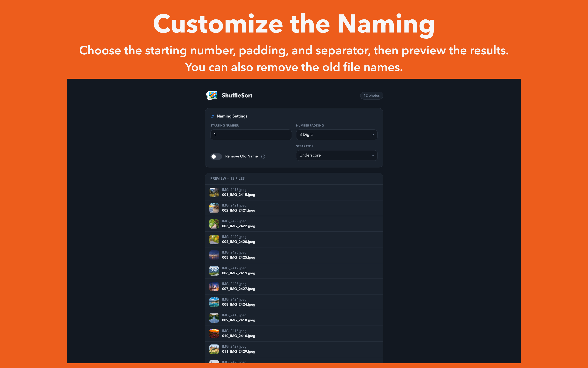Select thumbnail for IMG_2427.jpeg
This screenshot has height=368, width=588.
click(214, 286)
